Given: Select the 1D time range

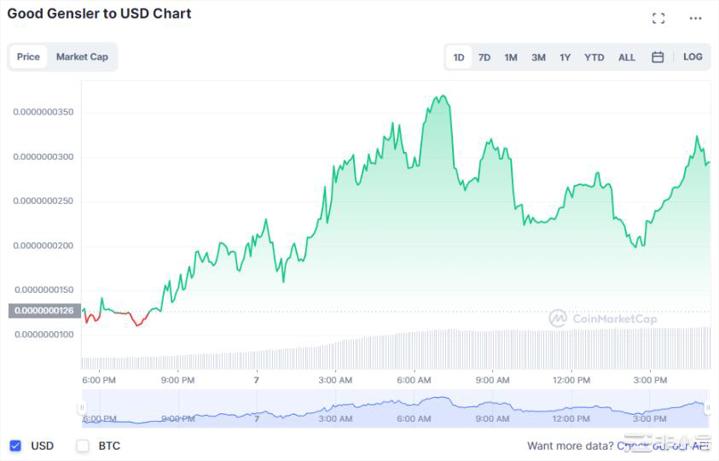Looking at the screenshot, I should pos(459,57).
